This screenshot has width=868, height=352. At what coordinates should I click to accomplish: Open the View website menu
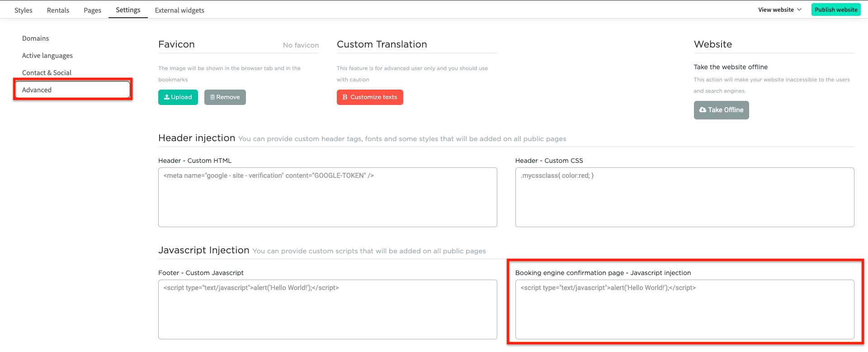[776, 10]
